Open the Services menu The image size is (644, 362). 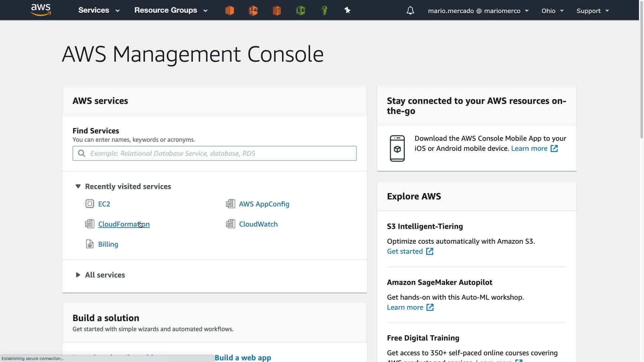coord(99,10)
